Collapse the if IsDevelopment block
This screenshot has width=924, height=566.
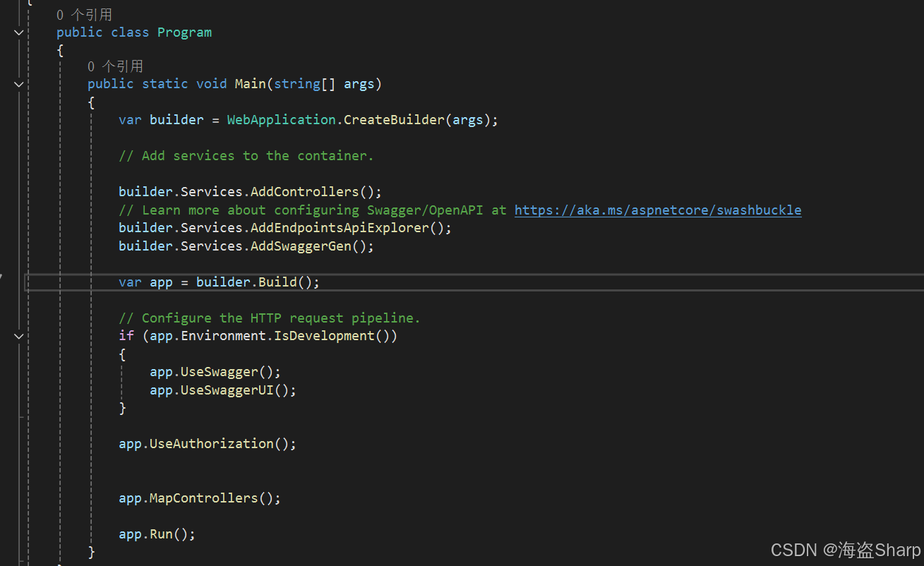[x=18, y=336]
